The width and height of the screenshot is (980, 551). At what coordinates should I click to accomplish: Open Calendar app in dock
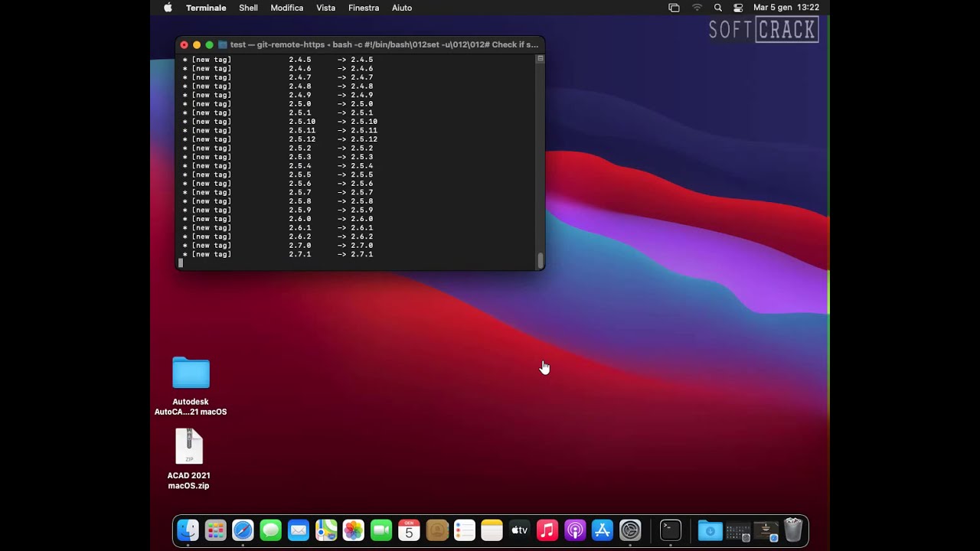409,530
